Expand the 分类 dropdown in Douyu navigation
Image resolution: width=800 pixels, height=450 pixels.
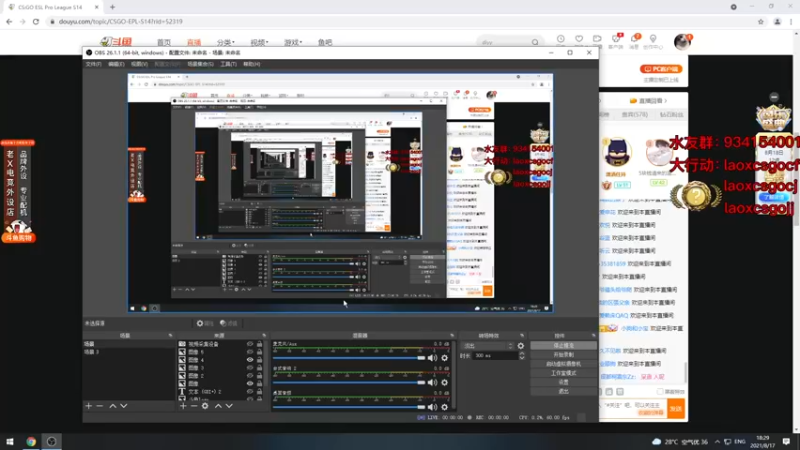click(226, 42)
